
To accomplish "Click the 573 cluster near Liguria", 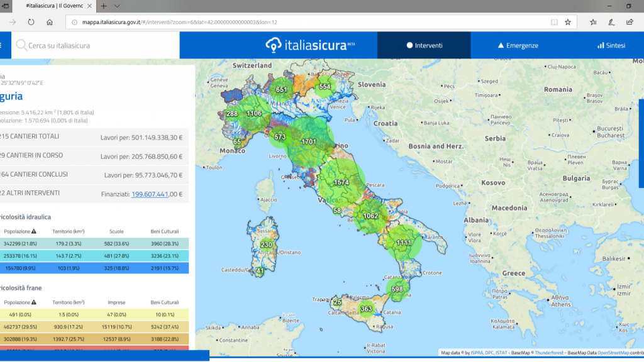I will [280, 137].
